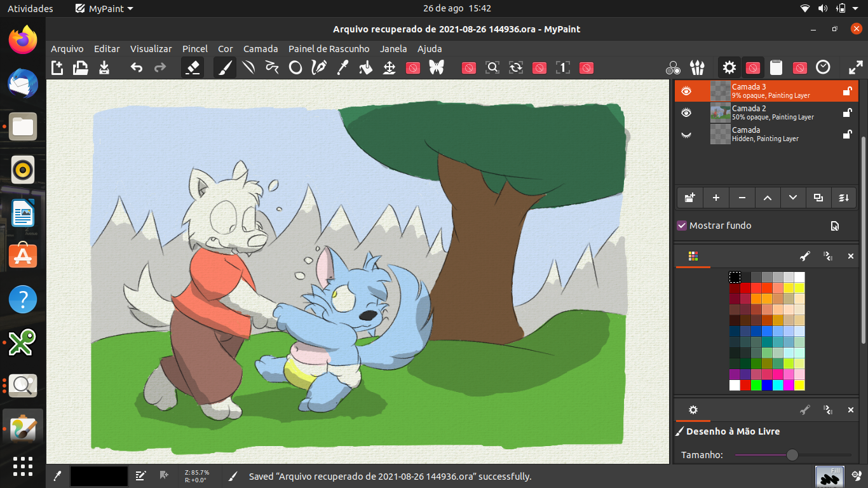
Task: Toggle fullscreen mode
Action: (856, 67)
